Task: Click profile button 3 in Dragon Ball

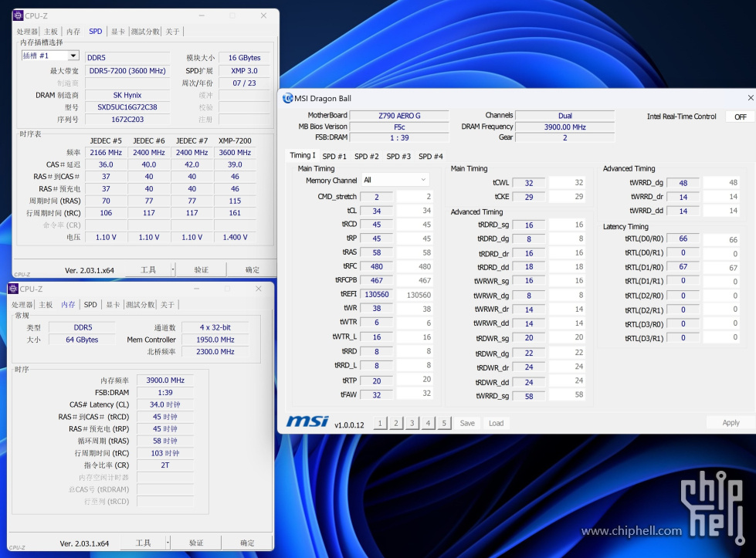Action: click(412, 423)
